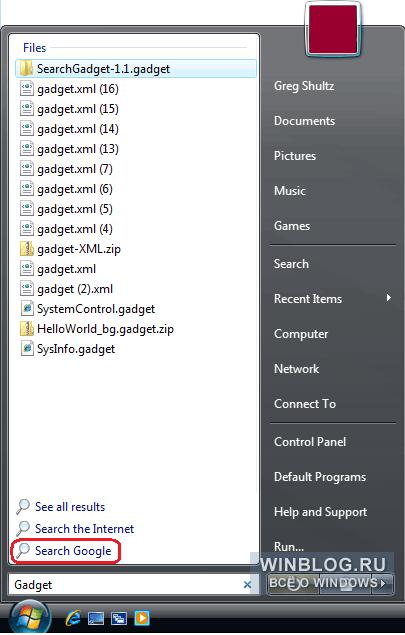Clear the search box with the X
Image resolution: width=405 pixels, height=635 pixels.
(x=247, y=584)
